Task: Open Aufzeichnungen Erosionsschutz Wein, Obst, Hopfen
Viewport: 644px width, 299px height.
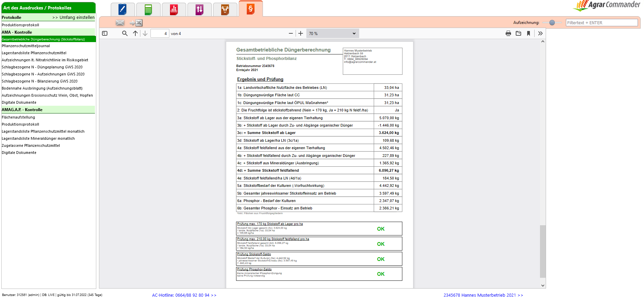Action: click(x=47, y=95)
